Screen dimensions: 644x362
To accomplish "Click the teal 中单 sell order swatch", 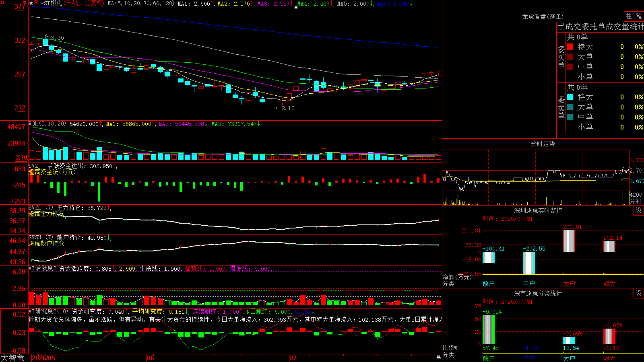I will tap(570, 117).
